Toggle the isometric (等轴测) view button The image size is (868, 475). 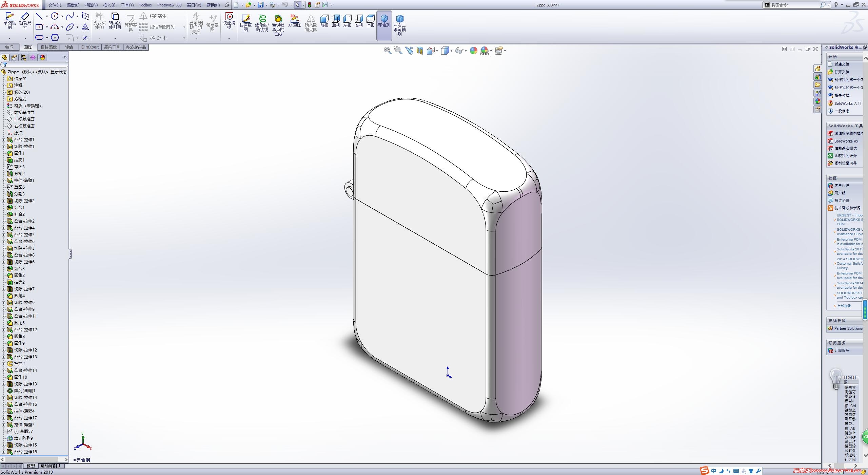pyautogui.click(x=384, y=20)
